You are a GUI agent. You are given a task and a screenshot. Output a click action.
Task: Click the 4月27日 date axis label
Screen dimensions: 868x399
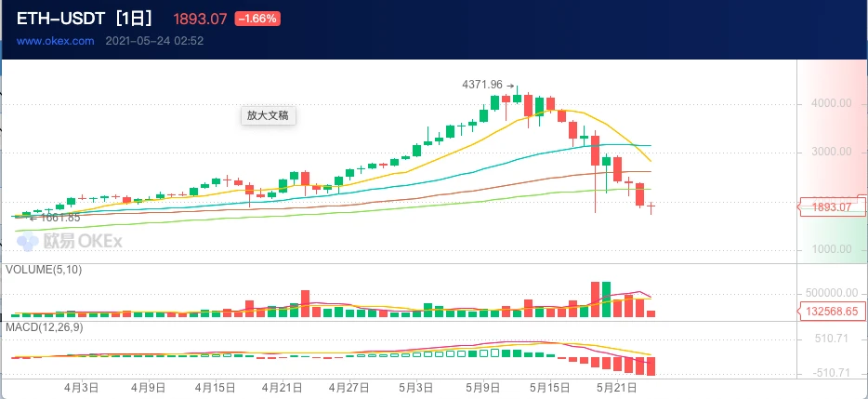(349, 387)
